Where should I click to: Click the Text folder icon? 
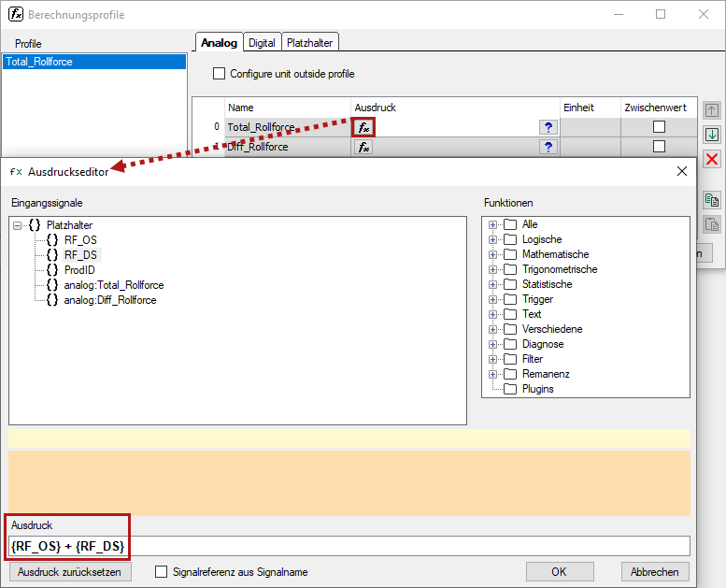tap(510, 314)
